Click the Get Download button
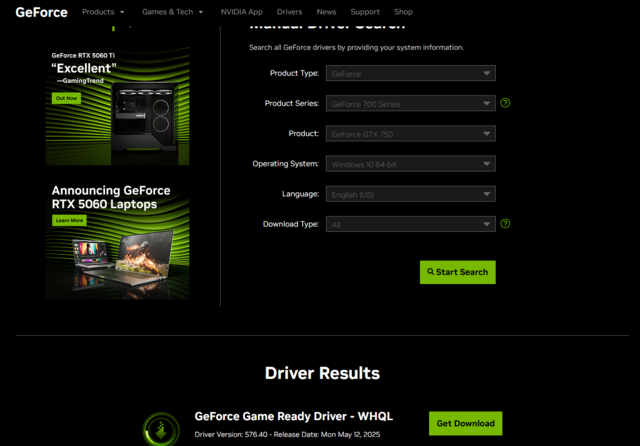The image size is (640, 446). point(465,423)
